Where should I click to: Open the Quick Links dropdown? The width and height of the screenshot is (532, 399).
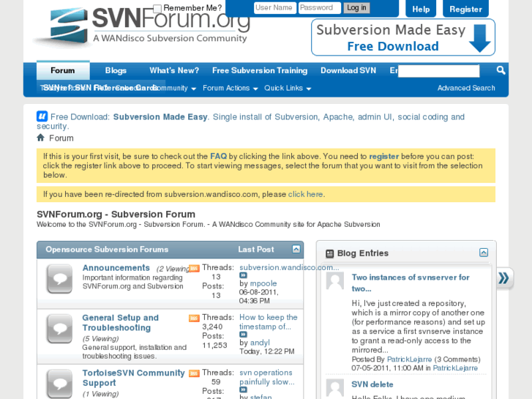coord(288,89)
